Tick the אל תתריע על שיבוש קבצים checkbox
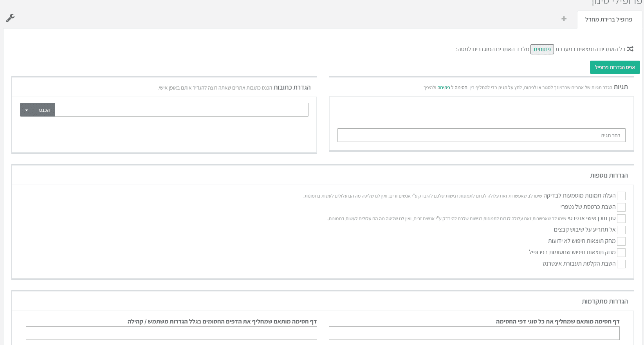Image resolution: width=644 pixels, height=345 pixels. [x=621, y=230]
